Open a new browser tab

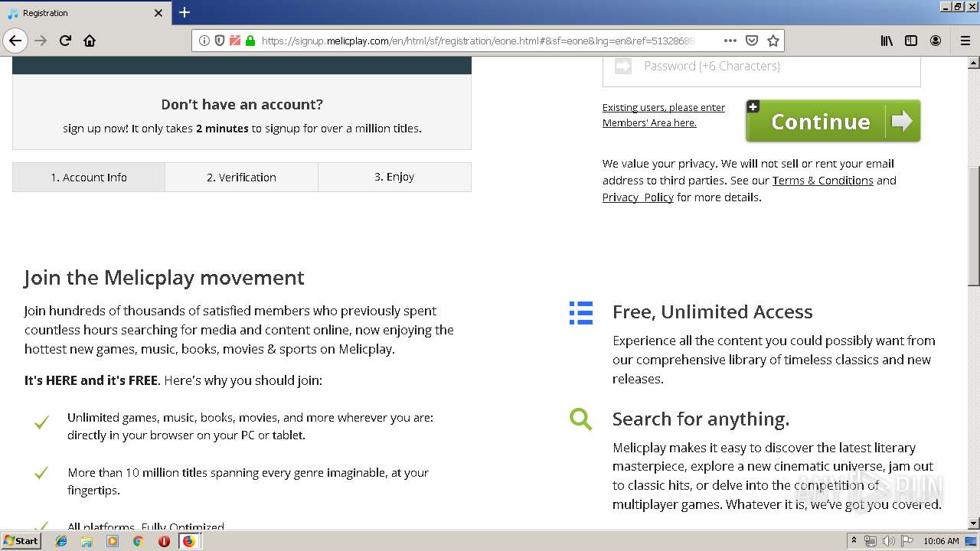click(x=185, y=12)
